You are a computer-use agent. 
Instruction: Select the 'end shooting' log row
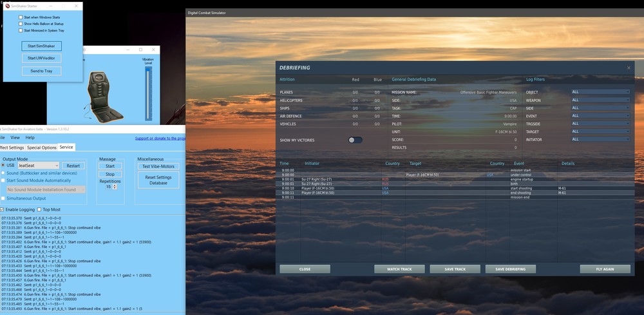click(x=455, y=193)
